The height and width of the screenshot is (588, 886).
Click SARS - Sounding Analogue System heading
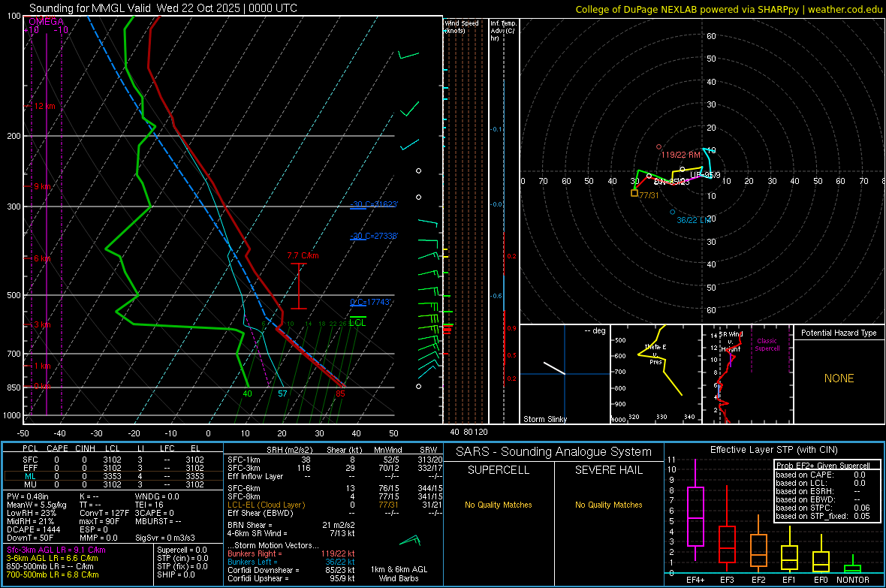pyautogui.click(x=553, y=452)
